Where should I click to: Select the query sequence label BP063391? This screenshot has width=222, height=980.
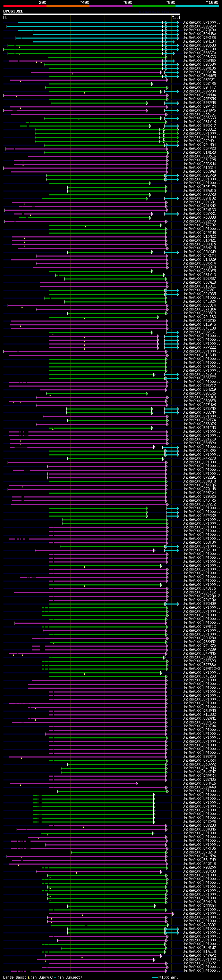coord(13,11)
